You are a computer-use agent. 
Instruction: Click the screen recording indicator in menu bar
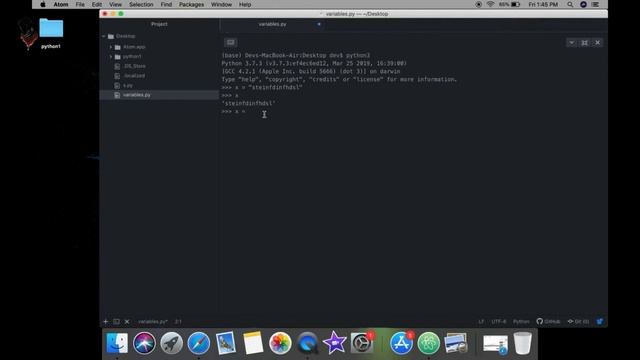point(478,4)
